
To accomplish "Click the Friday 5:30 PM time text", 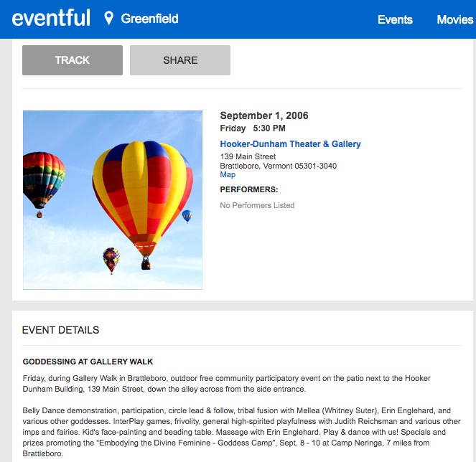I will (253, 128).
